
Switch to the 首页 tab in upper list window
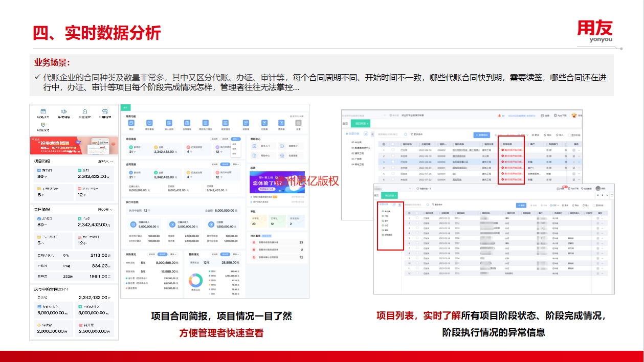(345, 123)
